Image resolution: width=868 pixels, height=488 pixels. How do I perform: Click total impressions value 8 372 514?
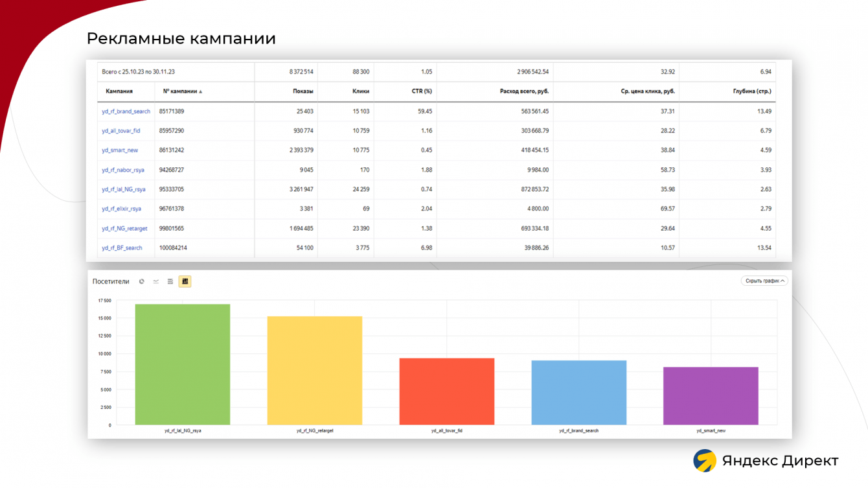click(301, 72)
